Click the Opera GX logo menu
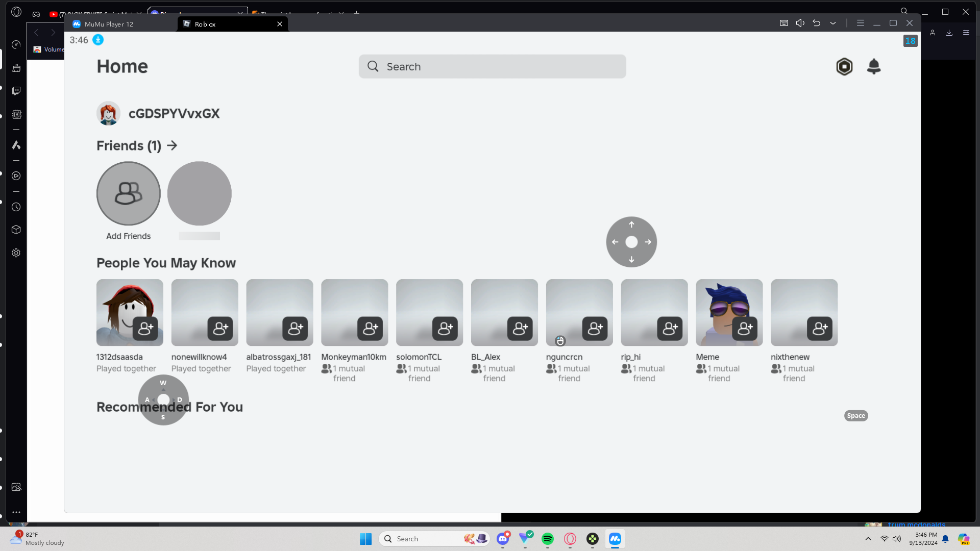The image size is (980, 551). 16,12
